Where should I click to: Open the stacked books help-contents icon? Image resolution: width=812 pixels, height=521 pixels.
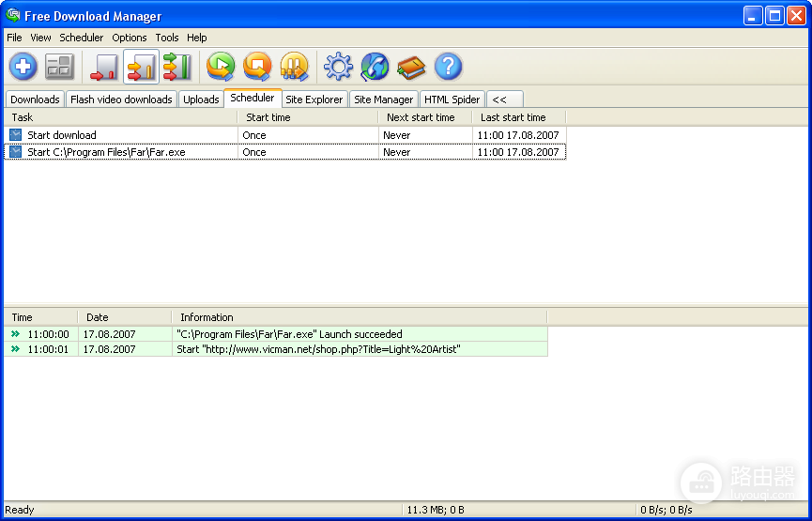point(411,68)
